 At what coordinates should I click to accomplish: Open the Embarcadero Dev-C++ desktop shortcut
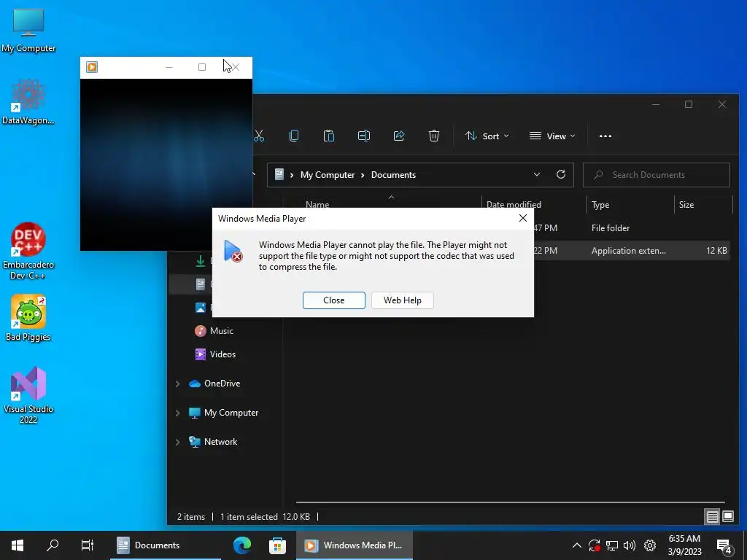(28, 252)
